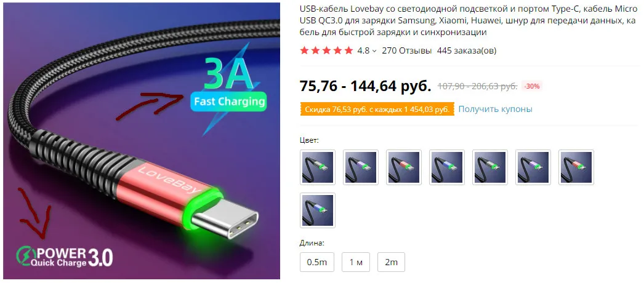644x283 pixels.
Task: Choose the 1 м length option
Action: click(356, 262)
